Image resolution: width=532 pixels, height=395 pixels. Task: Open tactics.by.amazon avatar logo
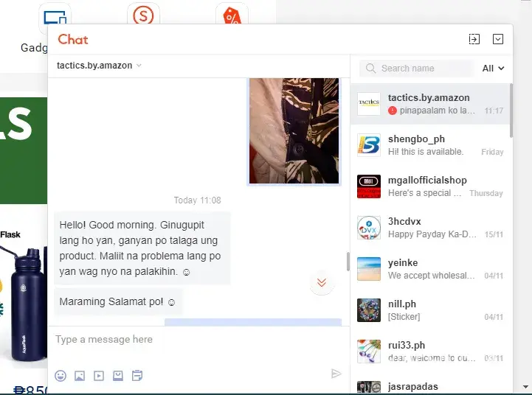pyautogui.click(x=369, y=104)
